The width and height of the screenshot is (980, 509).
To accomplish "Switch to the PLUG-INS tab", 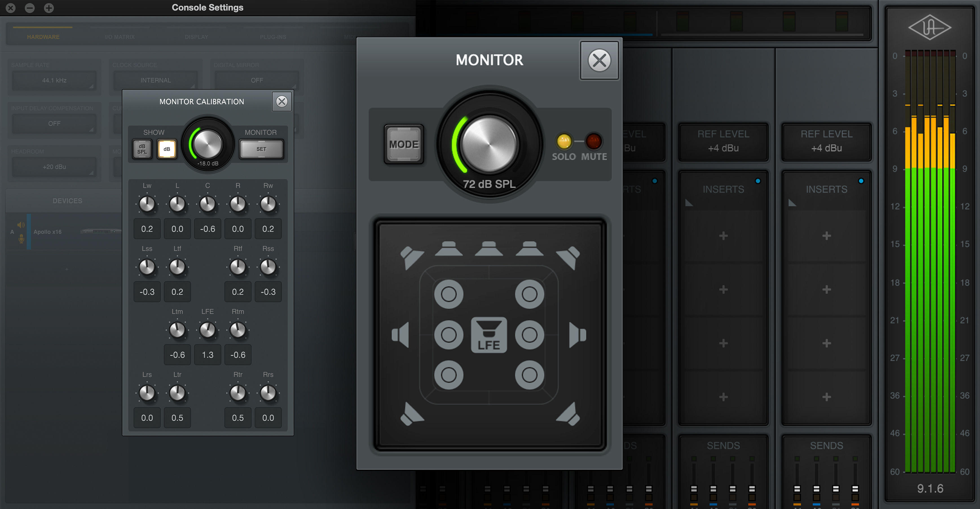I will click(x=273, y=37).
